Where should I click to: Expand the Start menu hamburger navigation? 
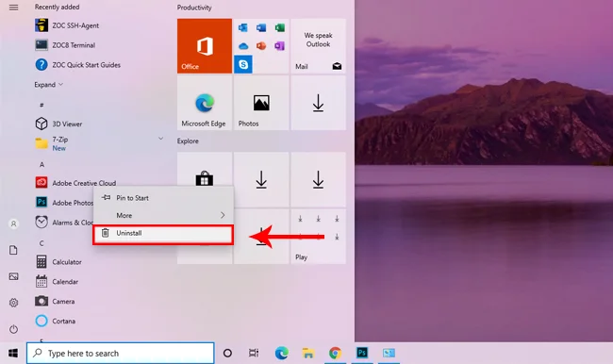[x=14, y=8]
